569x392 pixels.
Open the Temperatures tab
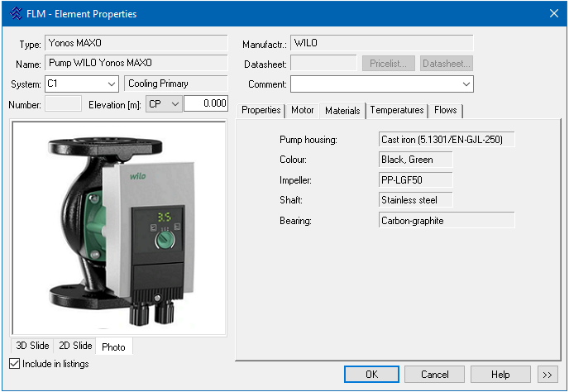click(397, 111)
